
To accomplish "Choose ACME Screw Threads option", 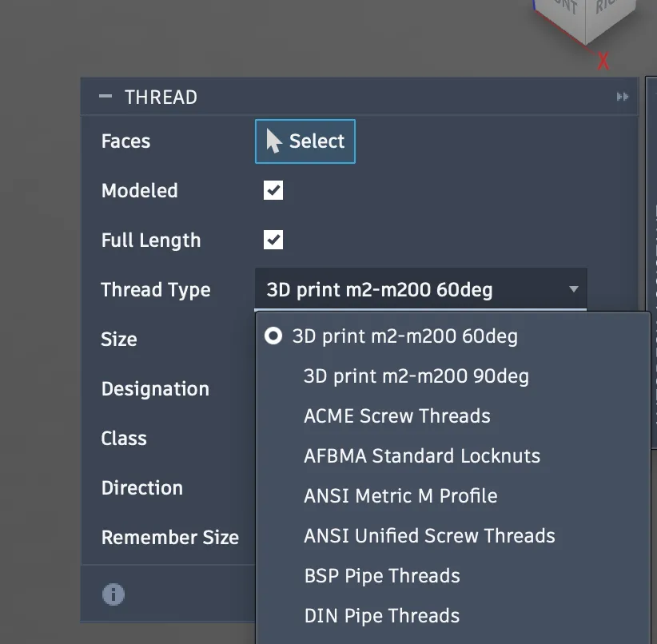I will coord(452,415).
